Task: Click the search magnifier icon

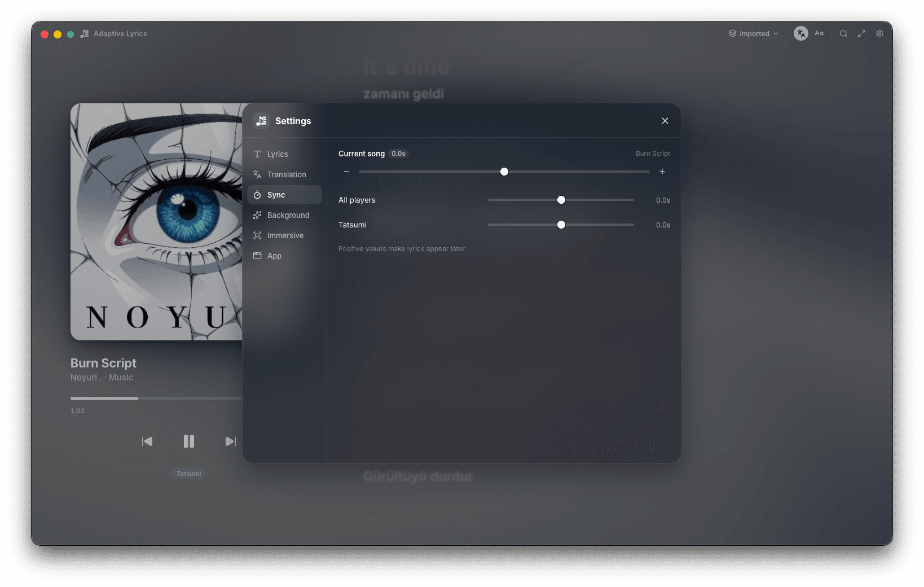Action: point(843,34)
